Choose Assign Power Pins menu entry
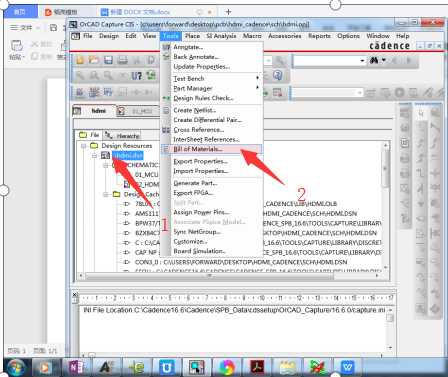The height and width of the screenshot is (377, 448). pos(212,212)
